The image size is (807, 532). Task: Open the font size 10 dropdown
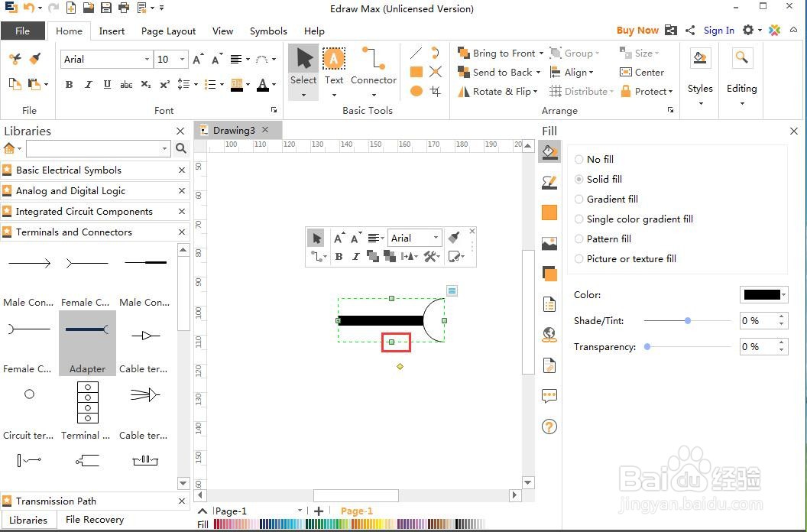click(182, 59)
